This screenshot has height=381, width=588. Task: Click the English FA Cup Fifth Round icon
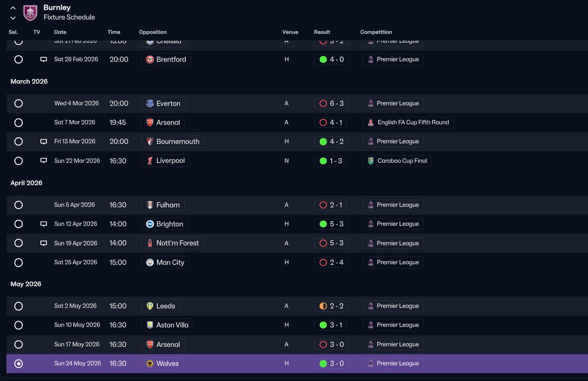[370, 122]
